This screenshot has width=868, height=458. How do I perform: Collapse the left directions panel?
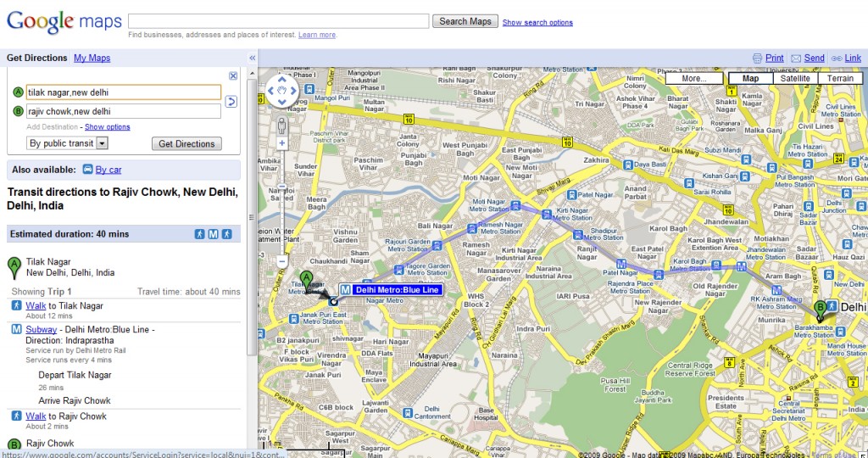pos(252,58)
